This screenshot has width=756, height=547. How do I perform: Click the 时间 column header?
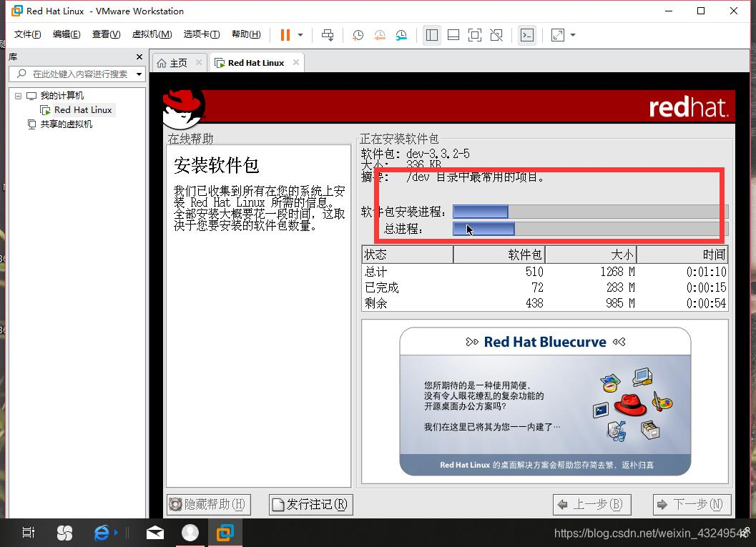pyautogui.click(x=682, y=255)
